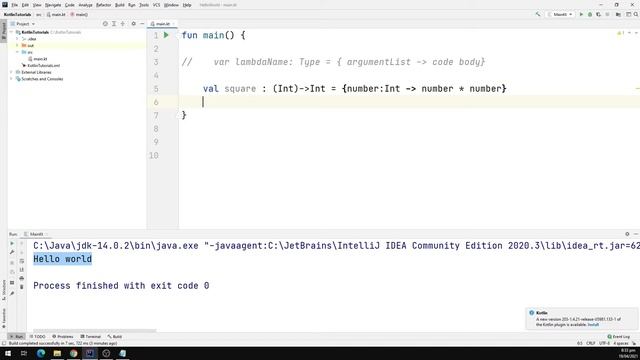Click the greyed-out Stop icon in top toolbar
The height and width of the screenshot is (360, 640).
607,14
